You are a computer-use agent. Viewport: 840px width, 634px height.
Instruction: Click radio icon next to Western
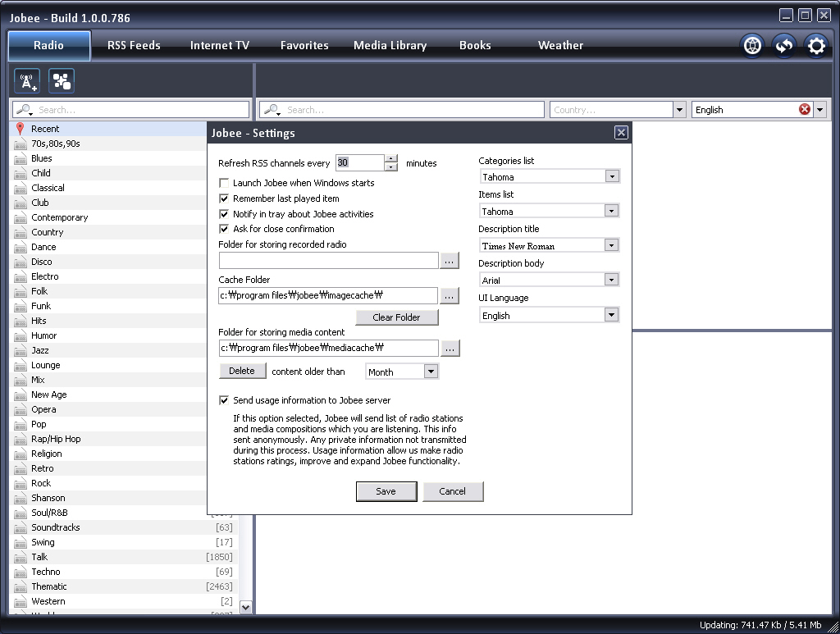pos(20,601)
